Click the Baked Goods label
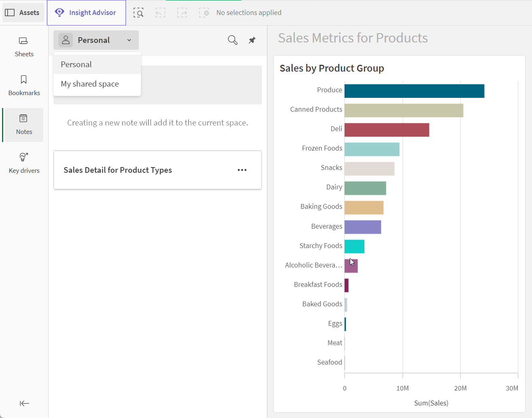Image resolution: width=532 pixels, height=418 pixels. click(x=322, y=304)
